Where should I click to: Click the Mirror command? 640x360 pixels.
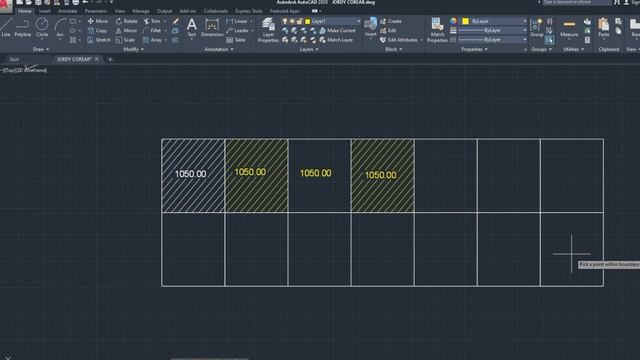[x=127, y=31]
